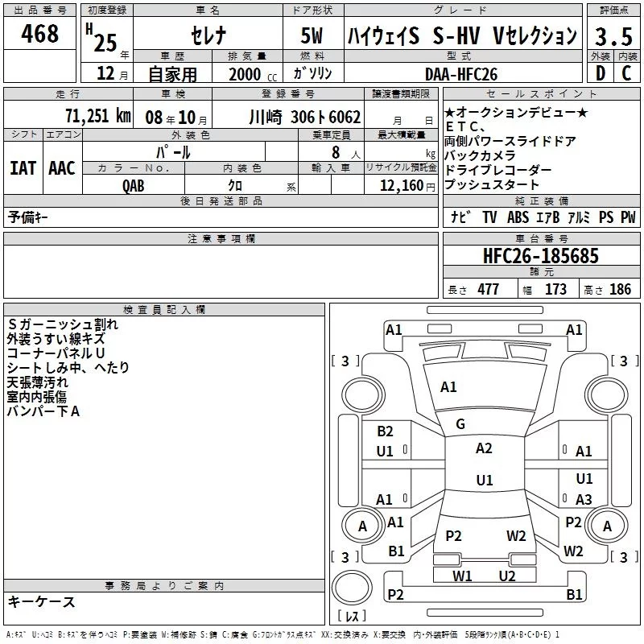644x644 pixels.
Task: Click interior color クロ
Action: coord(235,186)
